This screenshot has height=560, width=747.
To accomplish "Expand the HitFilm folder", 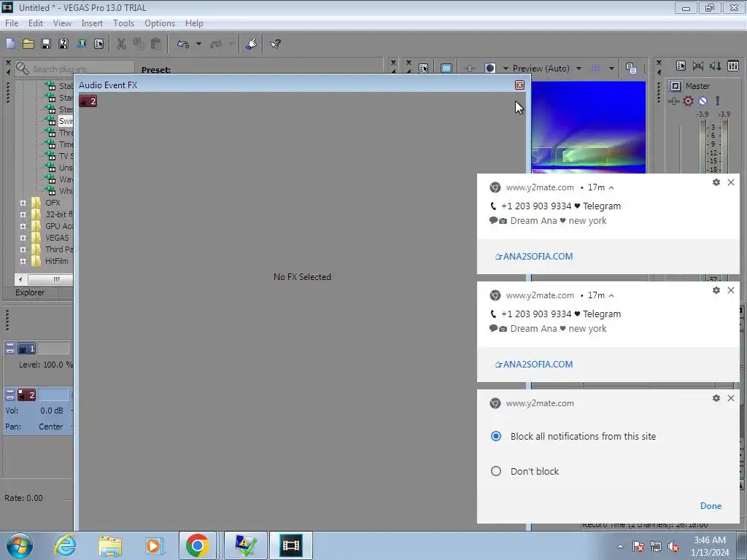I will pos(23,261).
